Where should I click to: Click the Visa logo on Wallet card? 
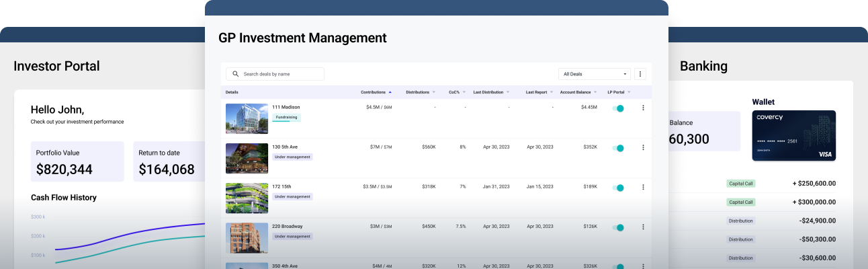825,155
